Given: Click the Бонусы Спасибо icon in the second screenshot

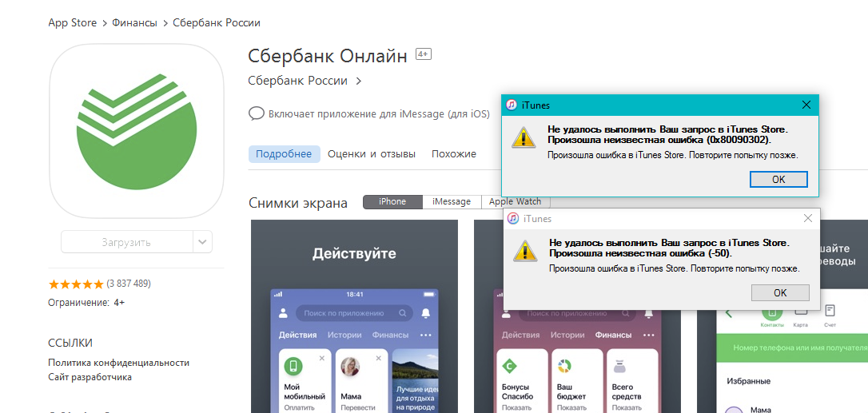Looking at the screenshot, I should click(x=511, y=367).
